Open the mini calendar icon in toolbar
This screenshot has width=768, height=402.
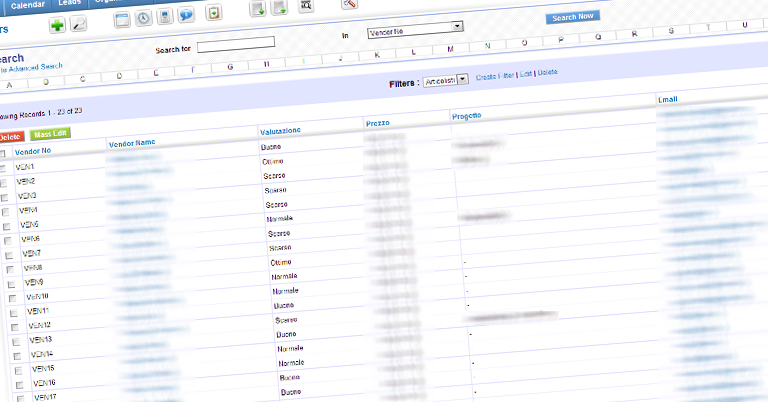pyautogui.click(x=122, y=20)
